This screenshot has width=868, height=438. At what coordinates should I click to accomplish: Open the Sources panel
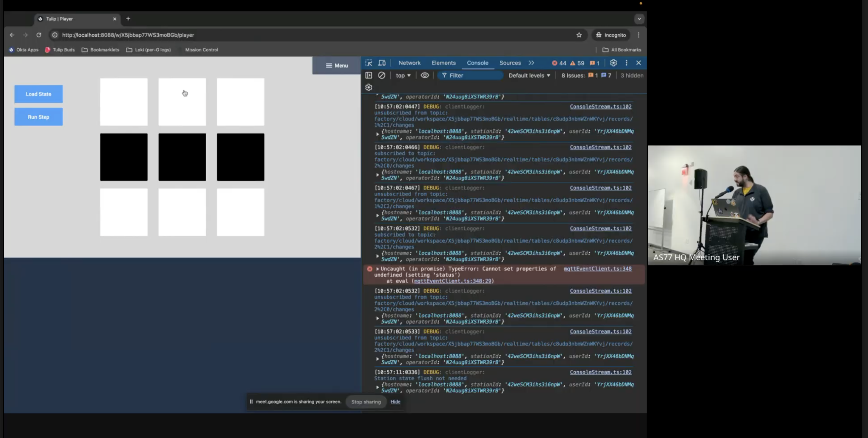[x=510, y=63]
